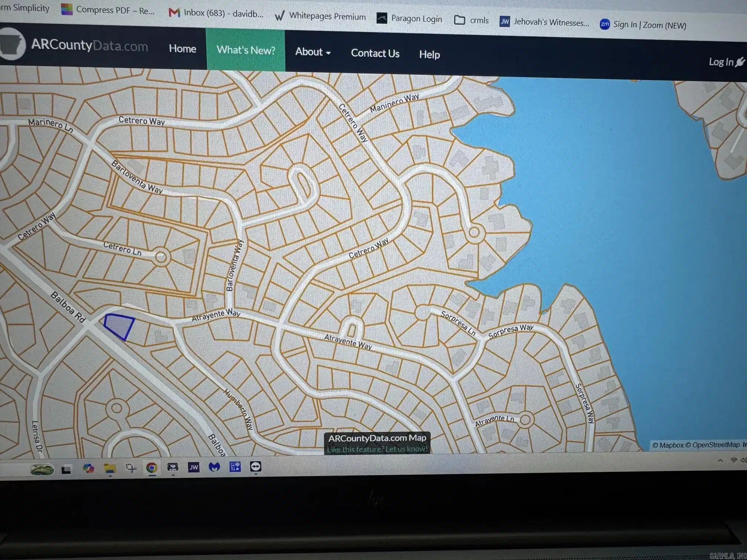Open the OpenStreetMap attribution link
The image size is (747, 560).
(713, 445)
